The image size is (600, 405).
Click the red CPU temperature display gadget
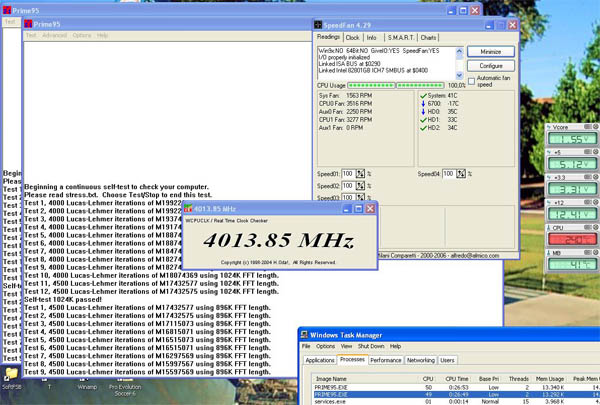(572, 239)
